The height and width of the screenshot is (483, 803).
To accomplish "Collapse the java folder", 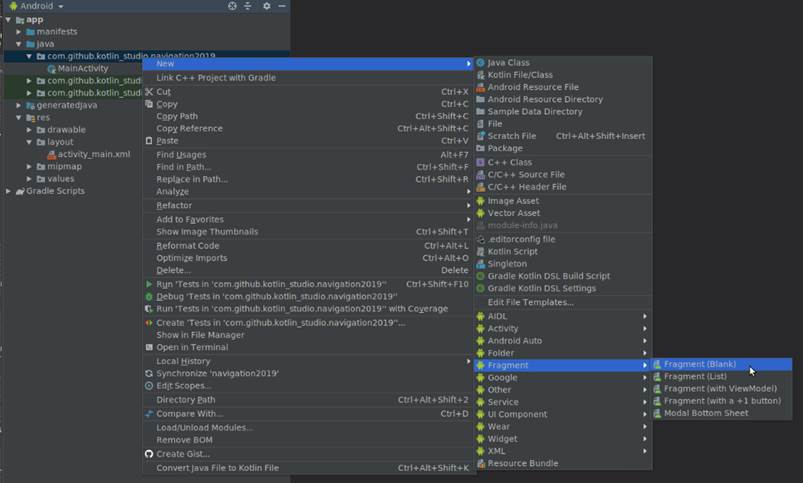I will pyautogui.click(x=19, y=44).
